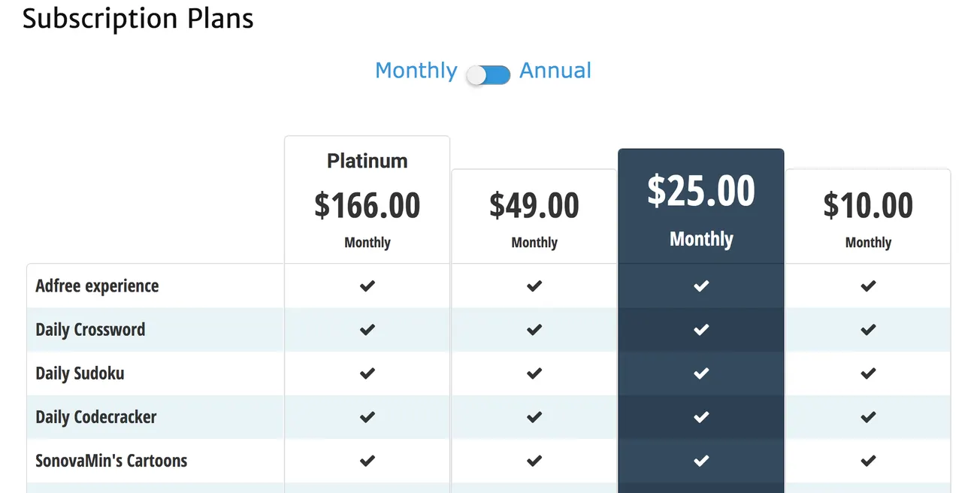This screenshot has height=493, width=980.
Task: Select the Platinum plan header
Action: pyautogui.click(x=367, y=161)
